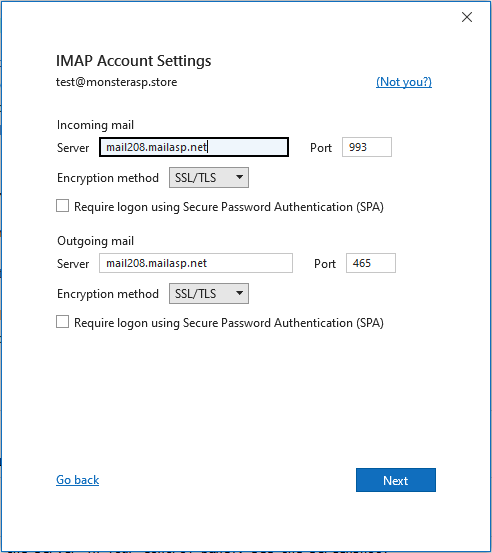Enable SPA logon for Outgoing mail
The image size is (492, 553).
(62, 322)
